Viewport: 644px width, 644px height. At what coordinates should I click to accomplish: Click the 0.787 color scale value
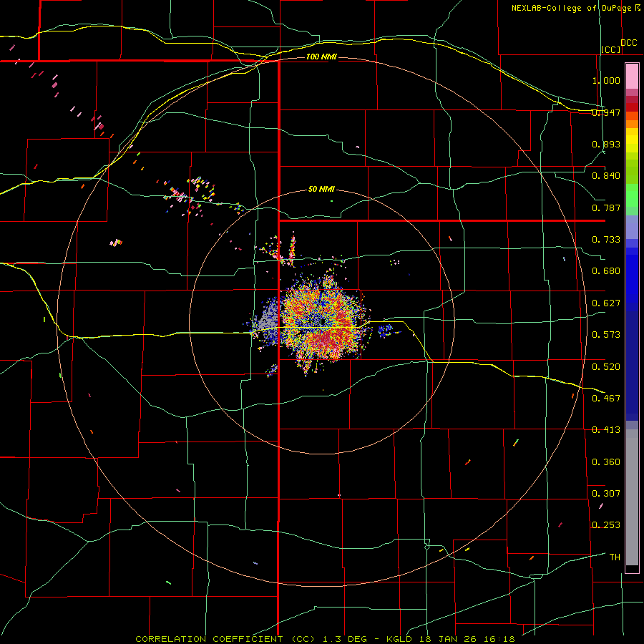point(606,208)
